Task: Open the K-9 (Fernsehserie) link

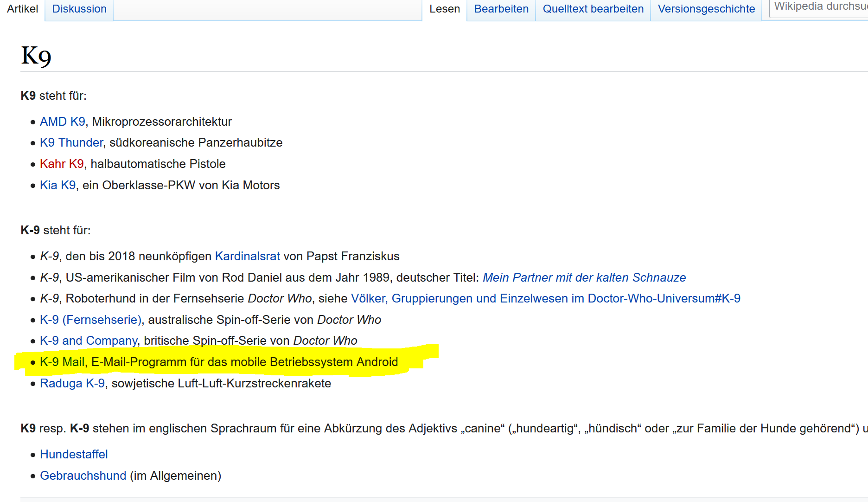Action: 90,320
